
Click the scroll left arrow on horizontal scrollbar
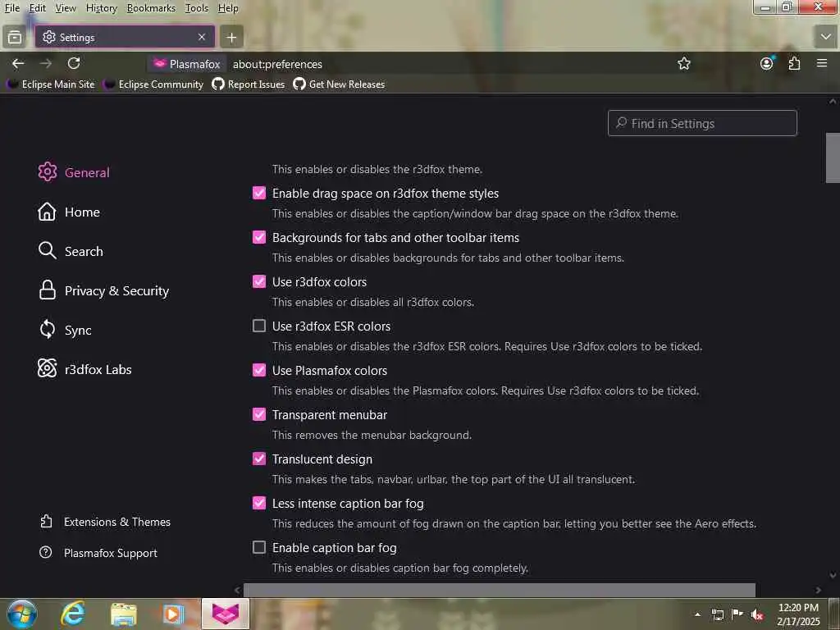point(237,591)
